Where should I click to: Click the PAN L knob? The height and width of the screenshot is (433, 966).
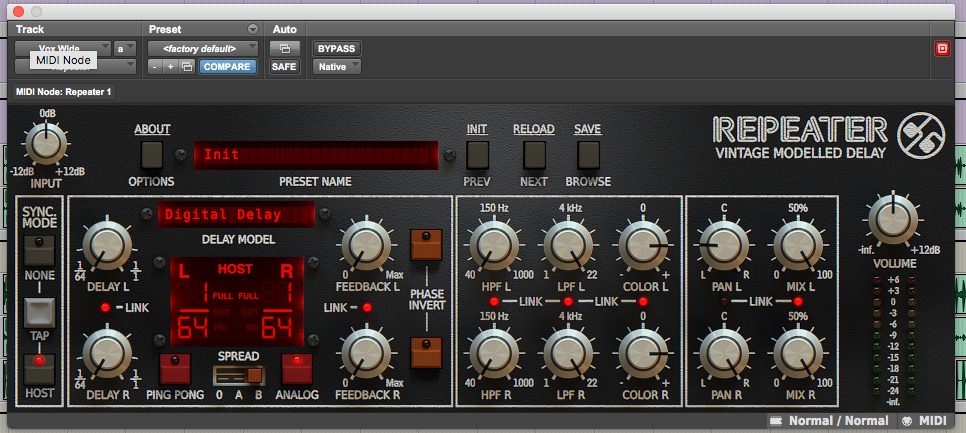[723, 245]
